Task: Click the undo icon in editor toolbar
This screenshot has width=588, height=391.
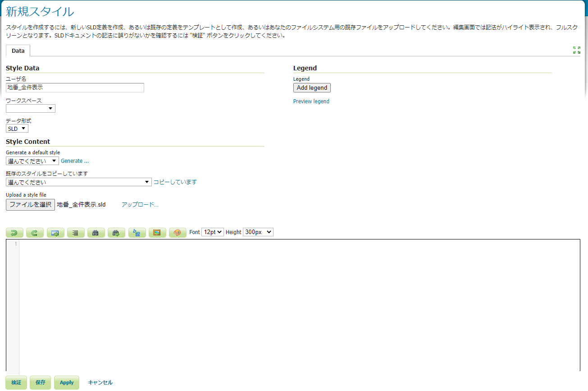Action: click(14, 233)
